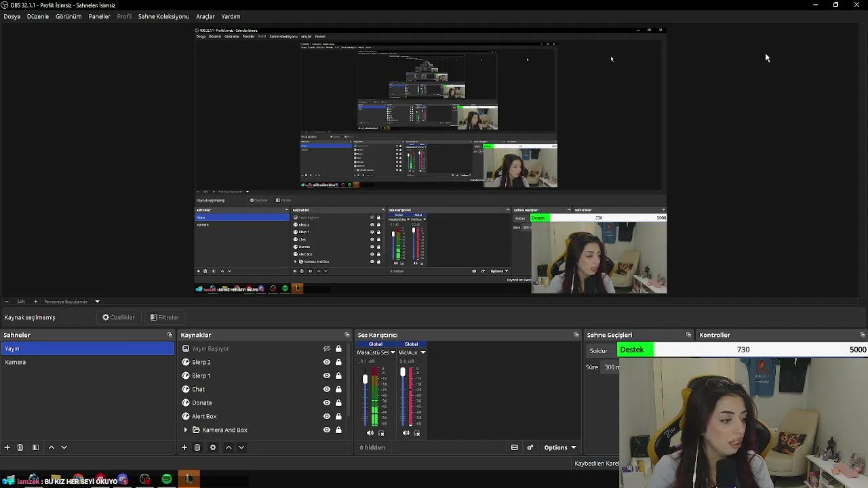Open the Düzenle menu
The width and height of the screenshot is (868, 488).
(38, 16)
